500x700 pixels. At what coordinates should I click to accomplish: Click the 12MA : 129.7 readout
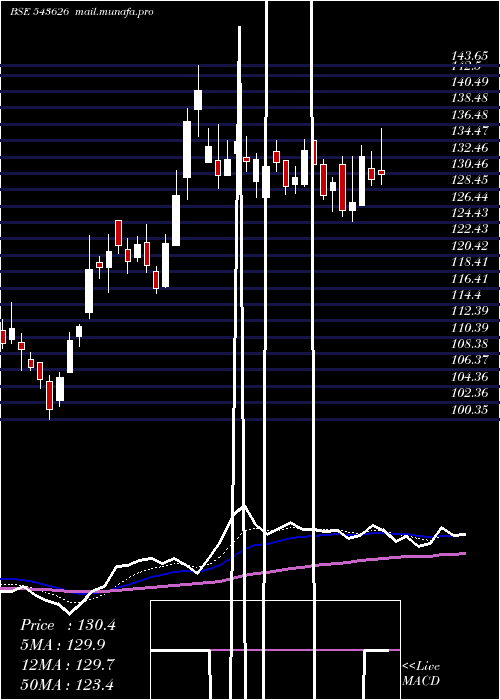[67, 665]
